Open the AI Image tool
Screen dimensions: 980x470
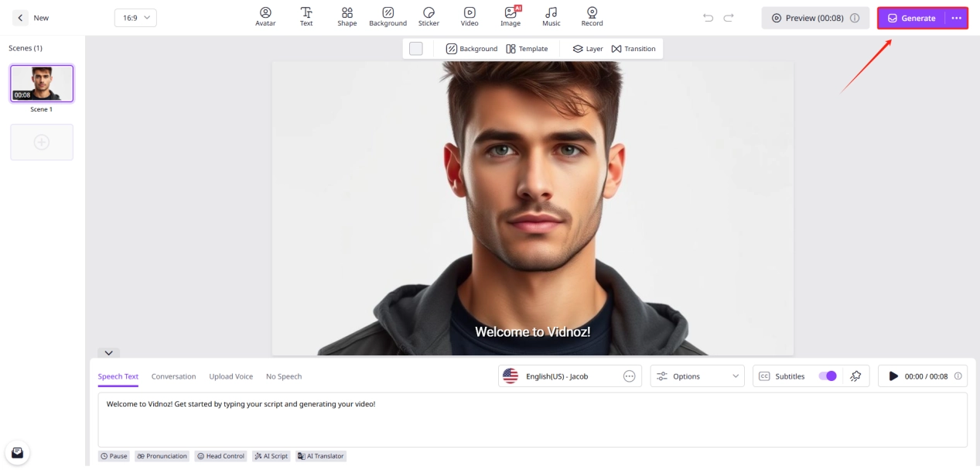tap(510, 16)
